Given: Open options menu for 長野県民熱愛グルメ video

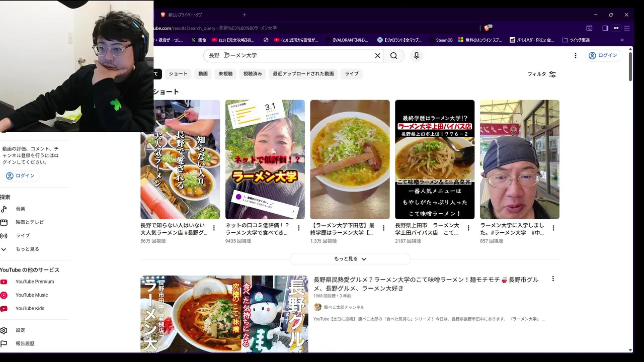Looking at the screenshot, I should tap(553, 279).
